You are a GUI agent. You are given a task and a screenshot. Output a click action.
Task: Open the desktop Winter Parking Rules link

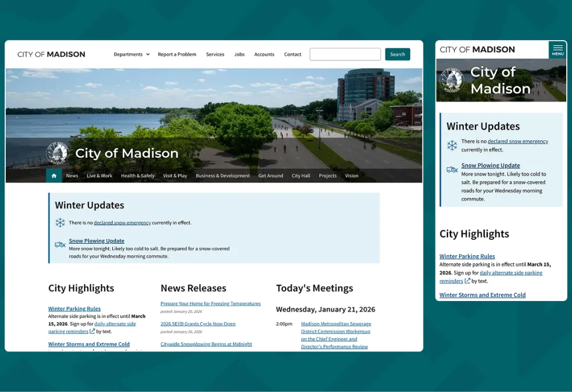pos(74,308)
